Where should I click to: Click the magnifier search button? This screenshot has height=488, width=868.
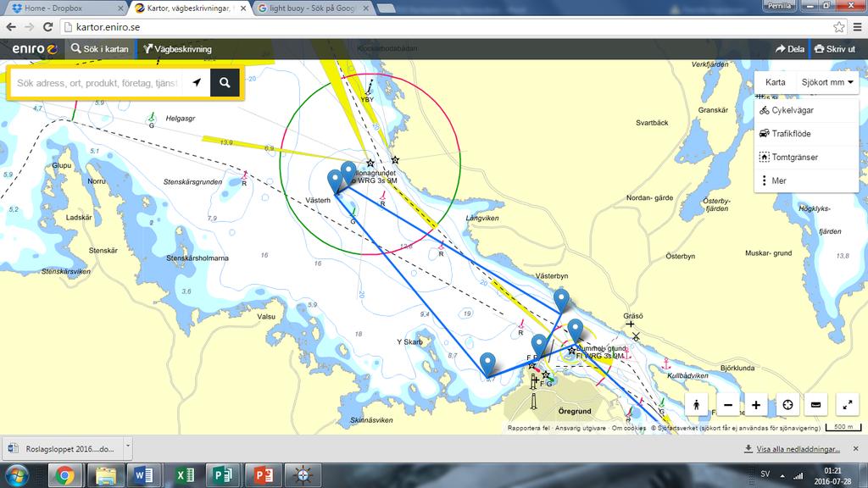click(225, 83)
